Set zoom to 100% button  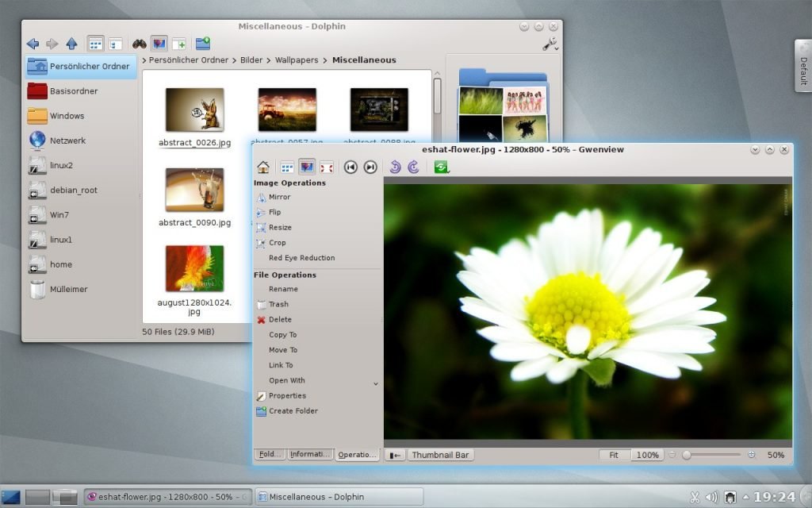pyautogui.click(x=648, y=455)
